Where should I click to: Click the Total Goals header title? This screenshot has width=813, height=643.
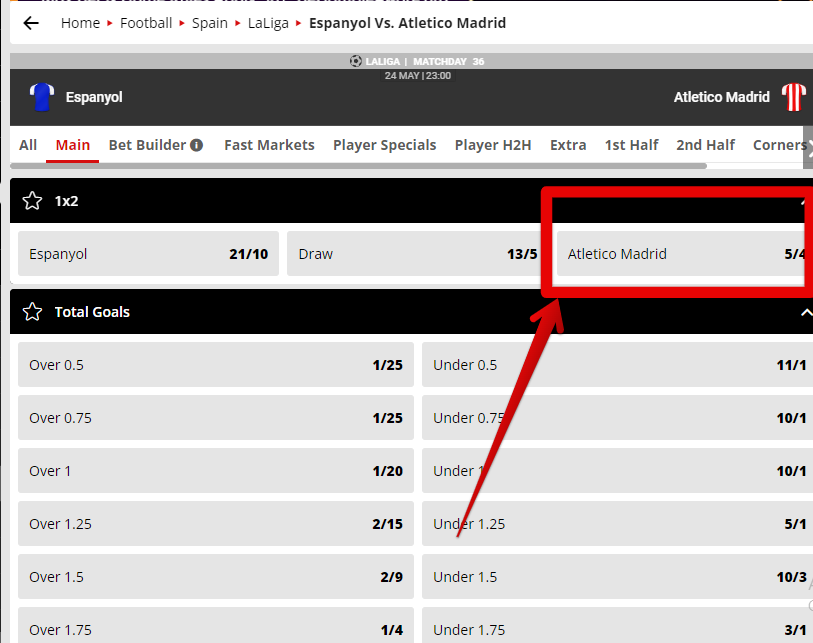click(92, 312)
